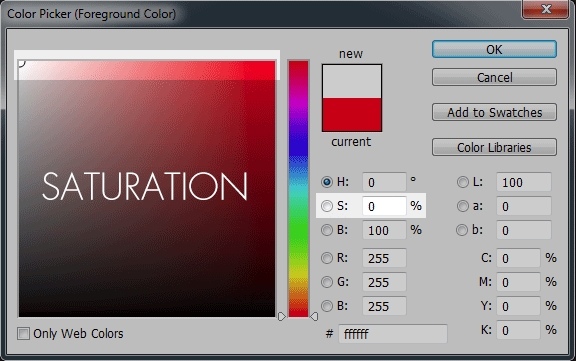Select the B (blue) radio button

(x=327, y=306)
